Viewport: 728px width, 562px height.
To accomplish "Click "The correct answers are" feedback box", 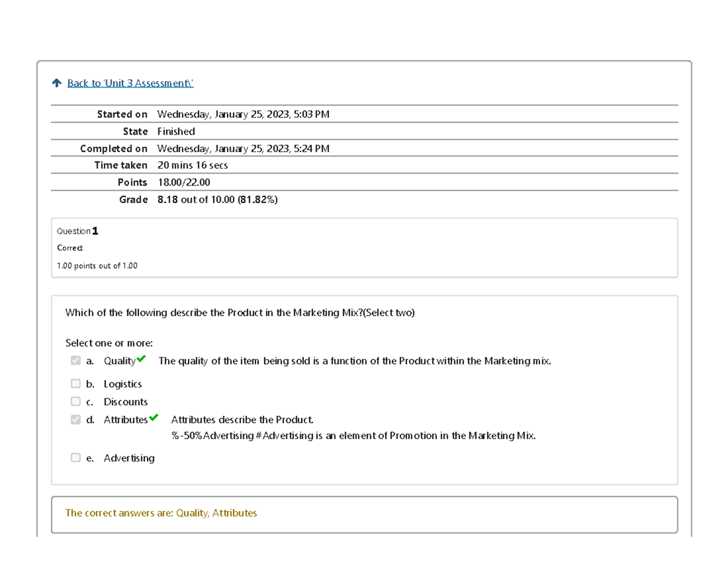I will [x=161, y=513].
